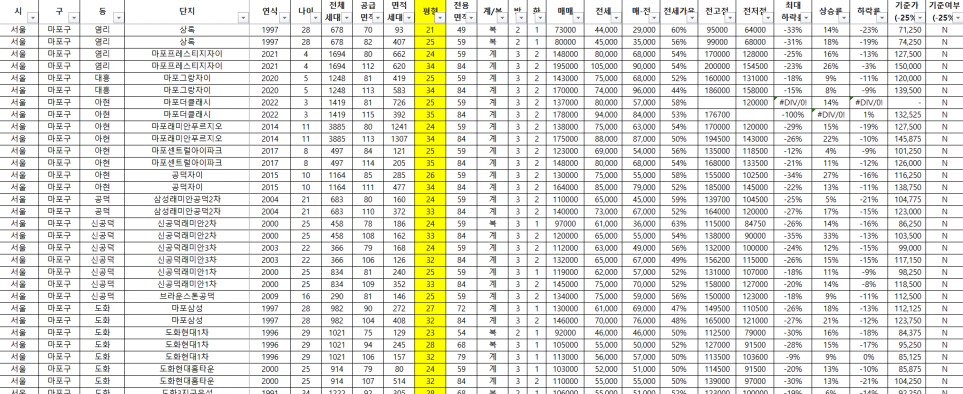Open the filter dropdown on the yellow 평형 header
963x394 pixels.
coord(440,18)
